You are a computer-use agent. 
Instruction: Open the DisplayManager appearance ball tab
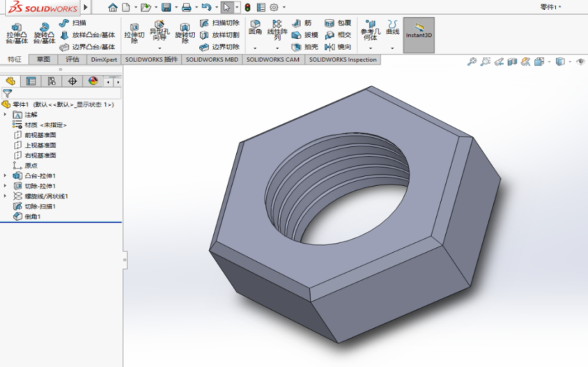coord(93,81)
